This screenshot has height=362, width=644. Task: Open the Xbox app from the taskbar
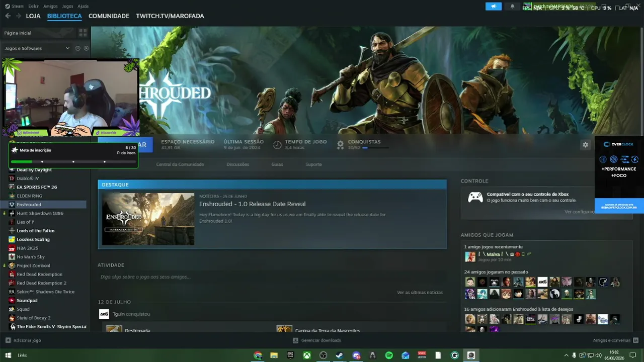pyautogui.click(x=306, y=355)
